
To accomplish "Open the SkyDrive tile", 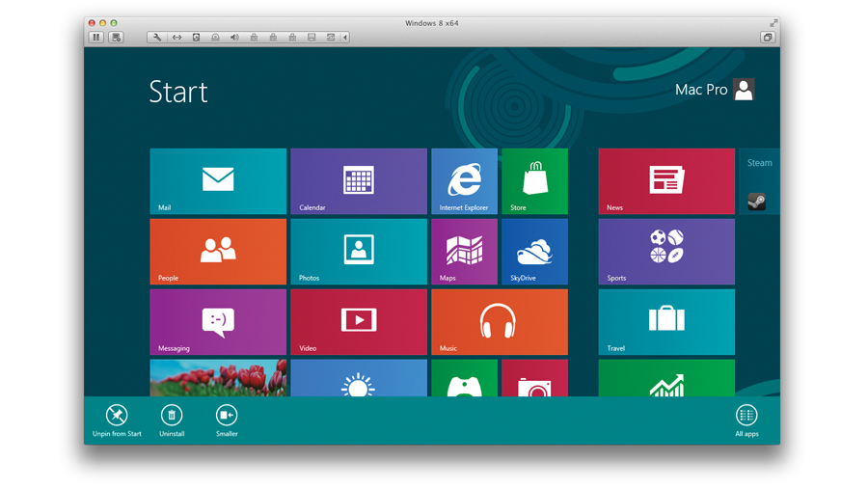I will [x=534, y=251].
